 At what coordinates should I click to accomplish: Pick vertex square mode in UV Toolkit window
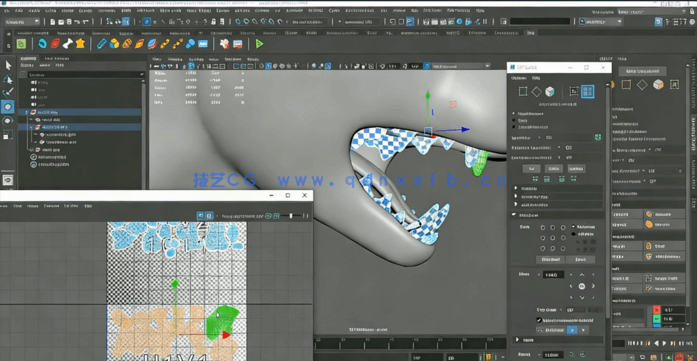(x=523, y=92)
